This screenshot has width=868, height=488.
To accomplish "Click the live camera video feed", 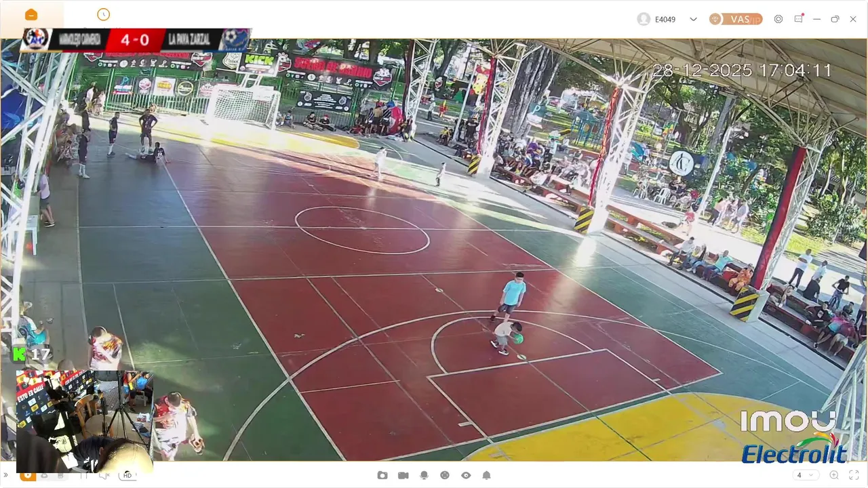I will 434,249.
